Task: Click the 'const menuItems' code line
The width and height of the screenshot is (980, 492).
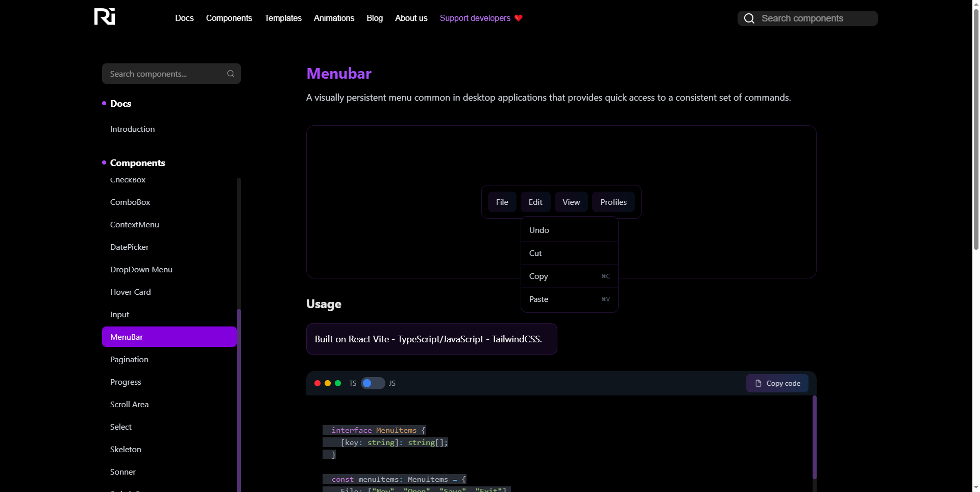Action: (395, 479)
